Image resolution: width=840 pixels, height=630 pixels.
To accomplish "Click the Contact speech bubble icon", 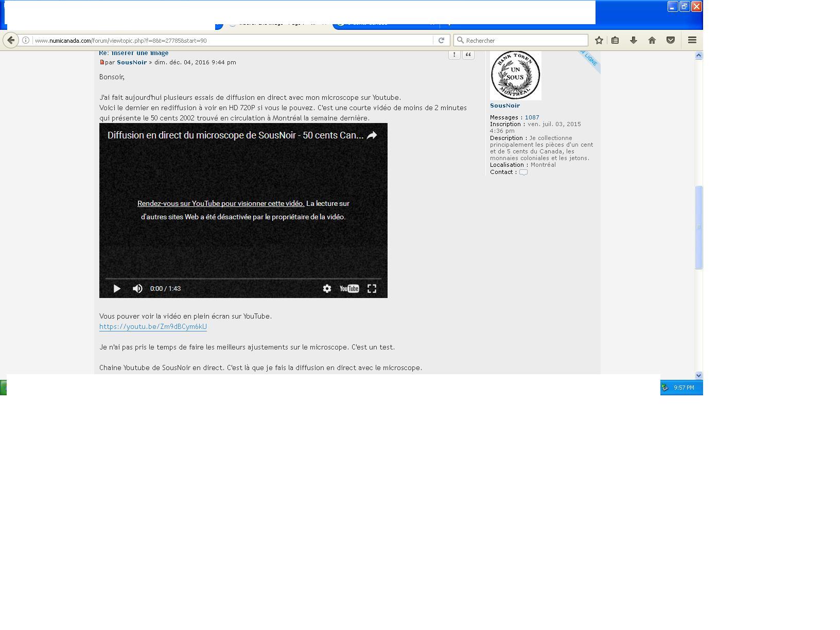I will (x=523, y=172).
